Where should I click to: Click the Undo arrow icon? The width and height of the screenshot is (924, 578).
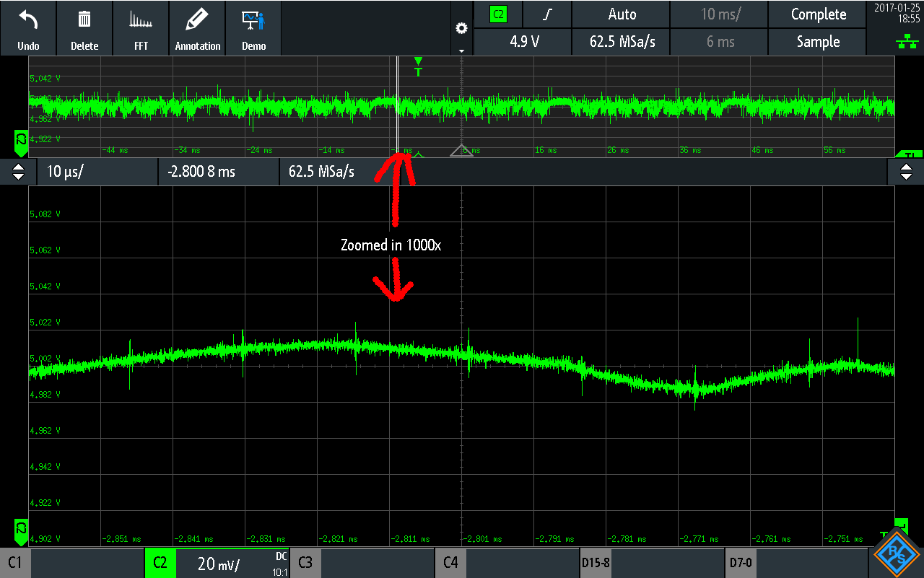(28, 20)
